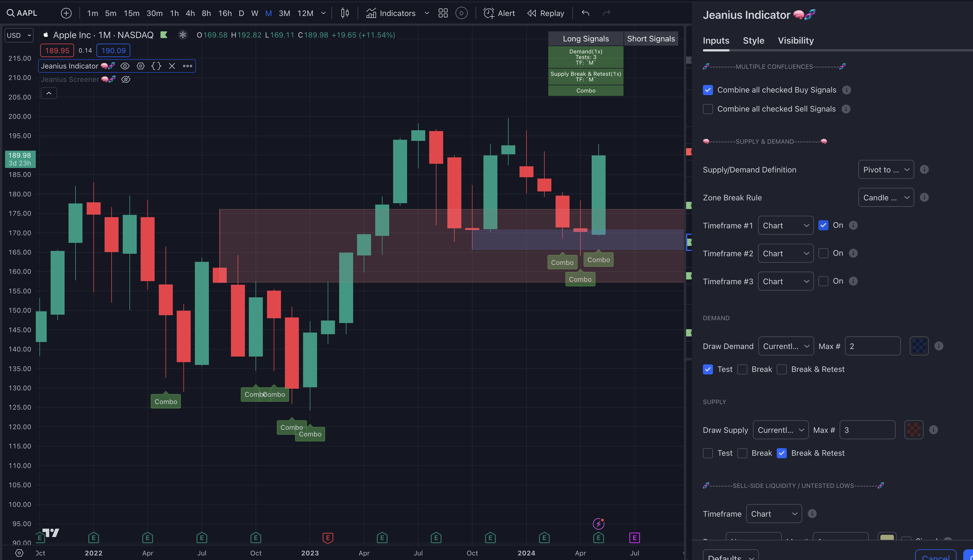Open Supply/Demand Definition dropdown
This screenshot has width=973, height=560.
click(x=886, y=170)
